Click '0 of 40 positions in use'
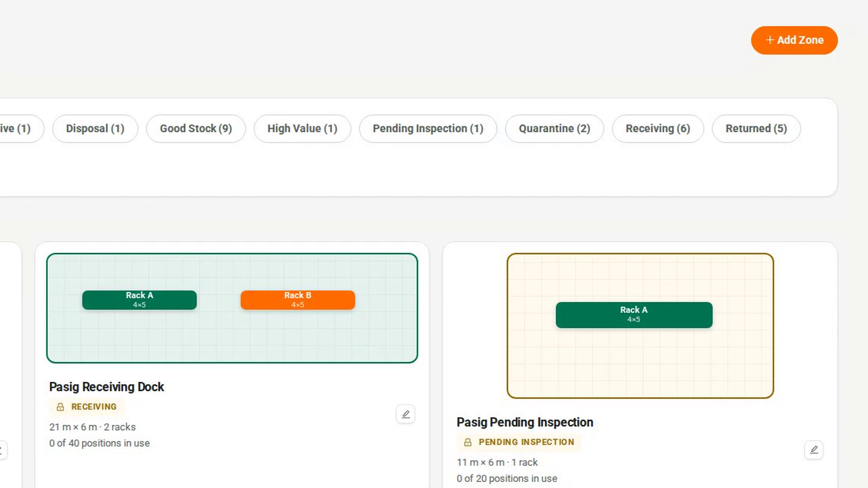The image size is (868, 488). (99, 443)
